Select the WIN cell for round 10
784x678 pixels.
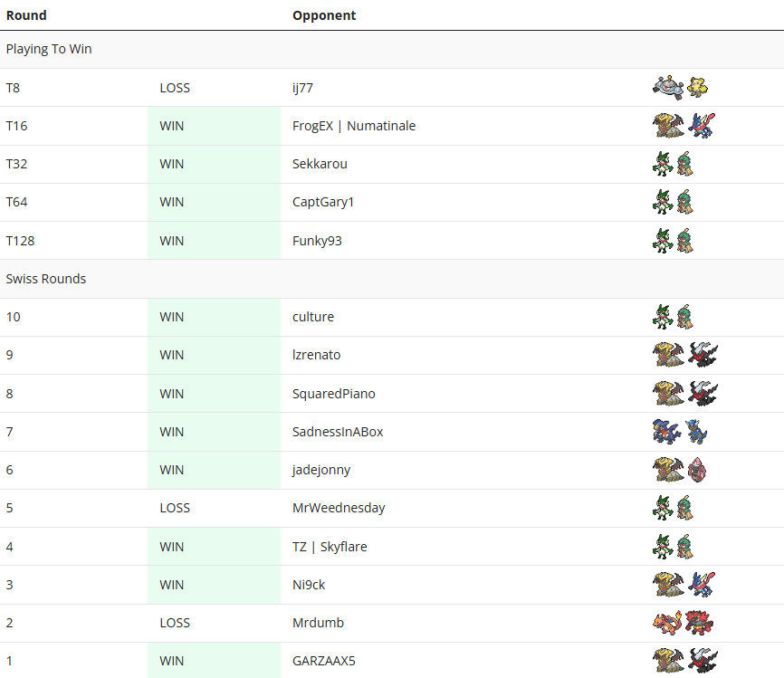171,317
